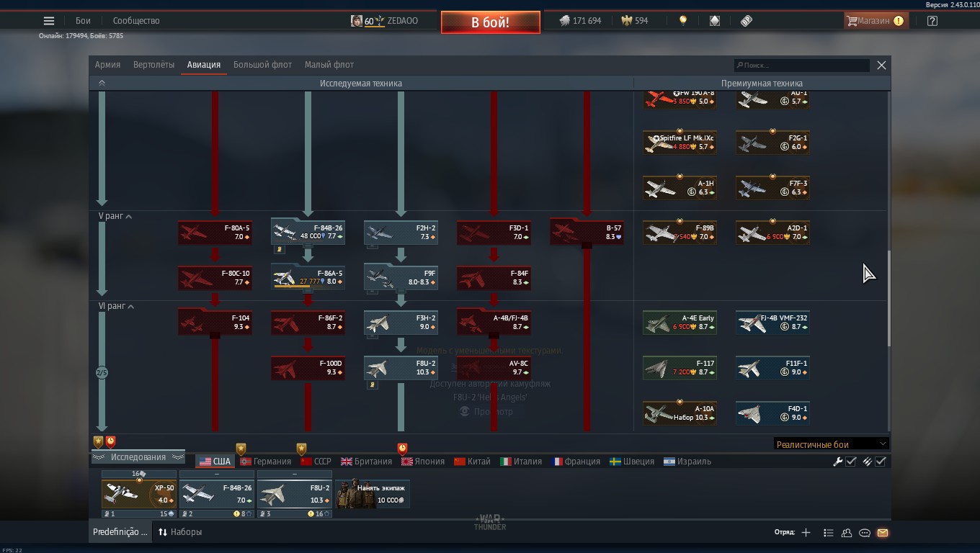Image resolution: width=980 pixels, height=553 pixels.
Task: Select premium F-89B aircraft
Action: [x=680, y=233]
